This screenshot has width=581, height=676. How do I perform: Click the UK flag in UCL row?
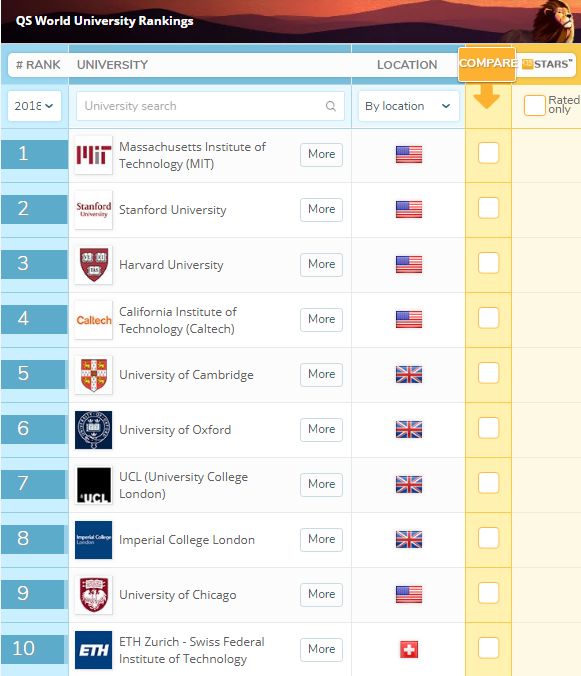[x=409, y=485]
